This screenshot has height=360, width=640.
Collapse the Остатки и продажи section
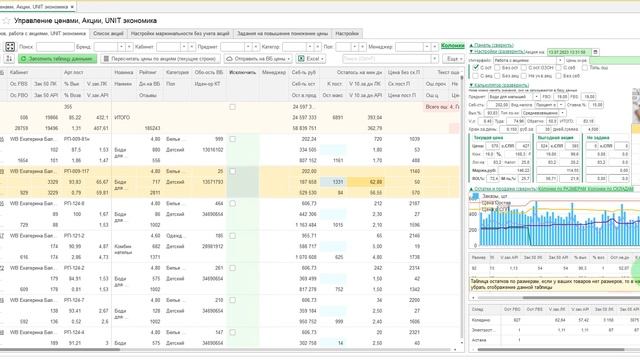coord(502,189)
